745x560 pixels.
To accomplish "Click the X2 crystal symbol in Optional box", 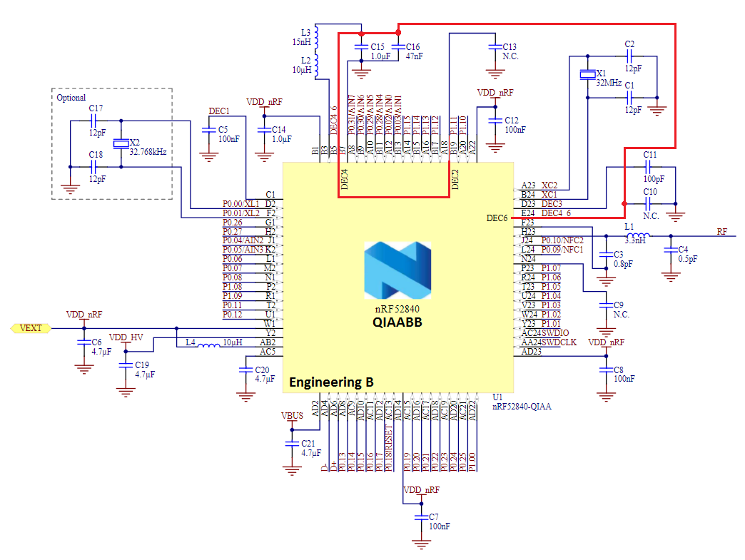I will pyautogui.click(x=121, y=143).
